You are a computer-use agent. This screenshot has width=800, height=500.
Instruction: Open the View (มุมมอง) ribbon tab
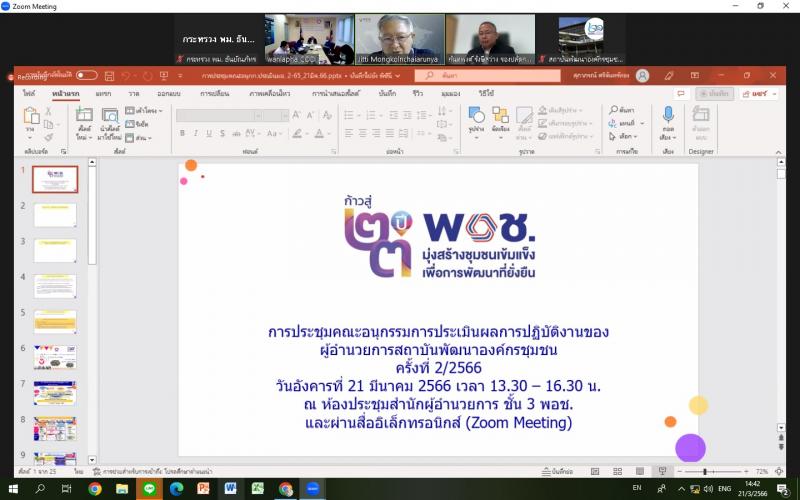click(x=451, y=93)
